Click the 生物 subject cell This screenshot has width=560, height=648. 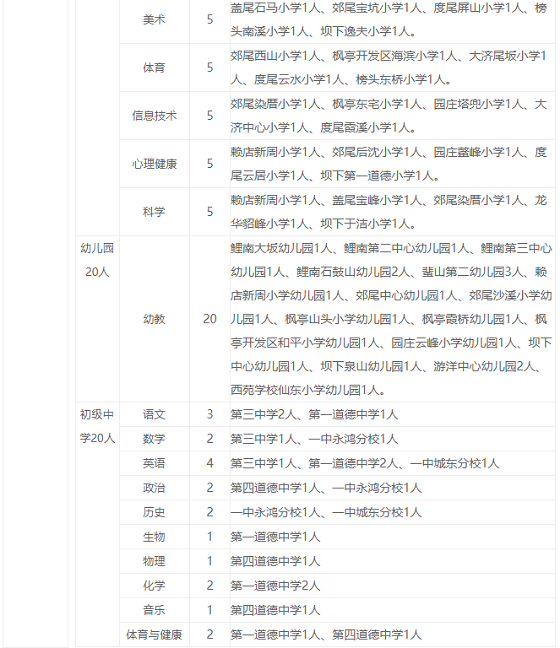point(154,536)
